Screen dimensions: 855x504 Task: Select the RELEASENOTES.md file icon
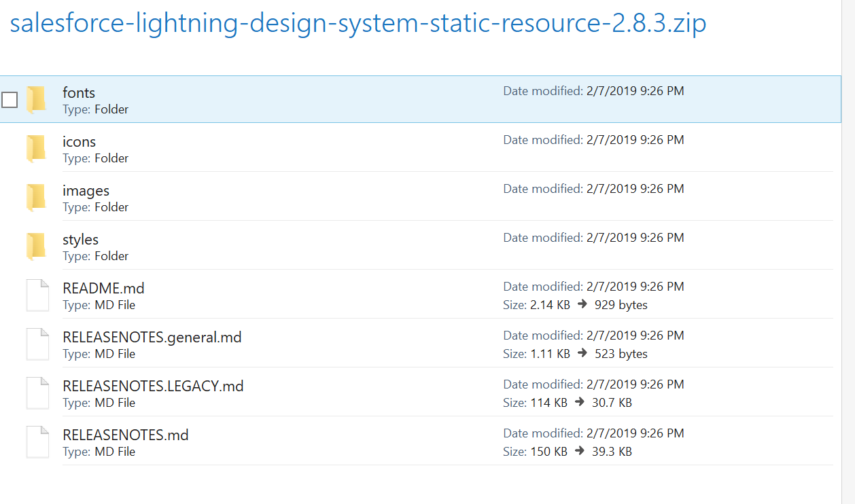37,442
